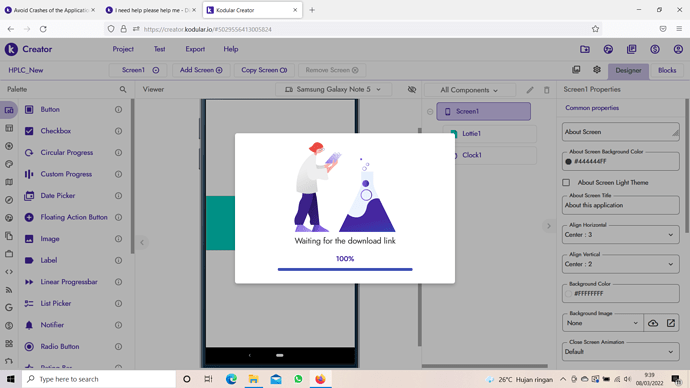The image size is (690, 388).
Task: Open the Palette search icon
Action: 123,89
